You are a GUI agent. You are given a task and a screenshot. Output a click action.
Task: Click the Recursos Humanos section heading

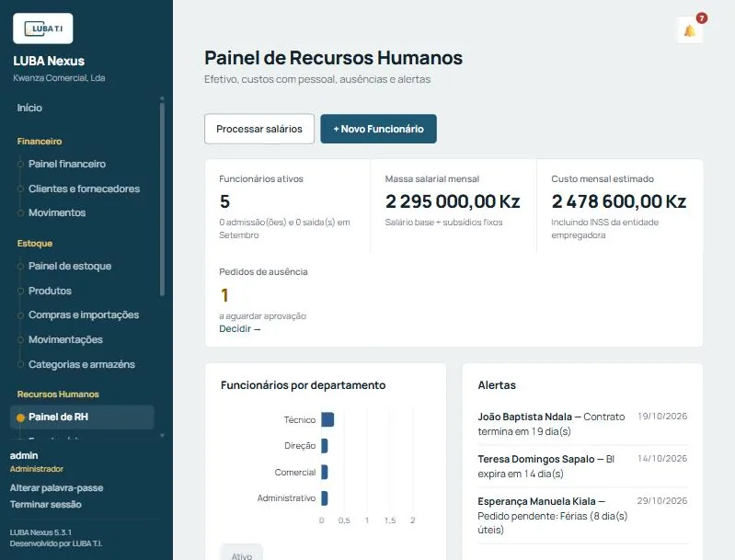(x=58, y=394)
